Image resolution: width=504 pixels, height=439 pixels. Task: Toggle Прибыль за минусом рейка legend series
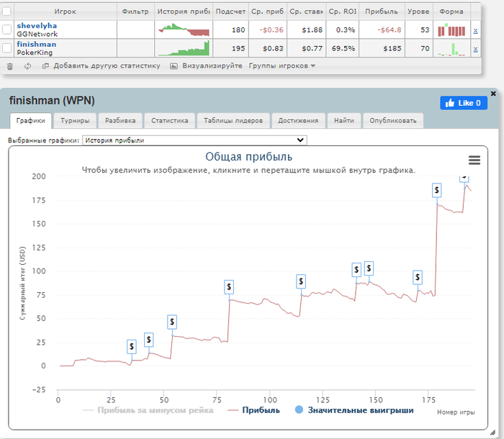point(148,410)
